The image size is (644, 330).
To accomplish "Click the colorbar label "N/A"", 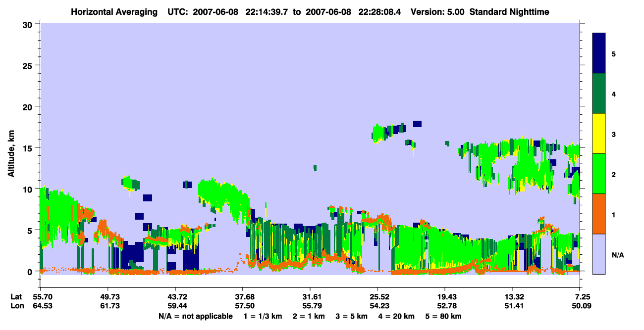I will click(618, 255).
